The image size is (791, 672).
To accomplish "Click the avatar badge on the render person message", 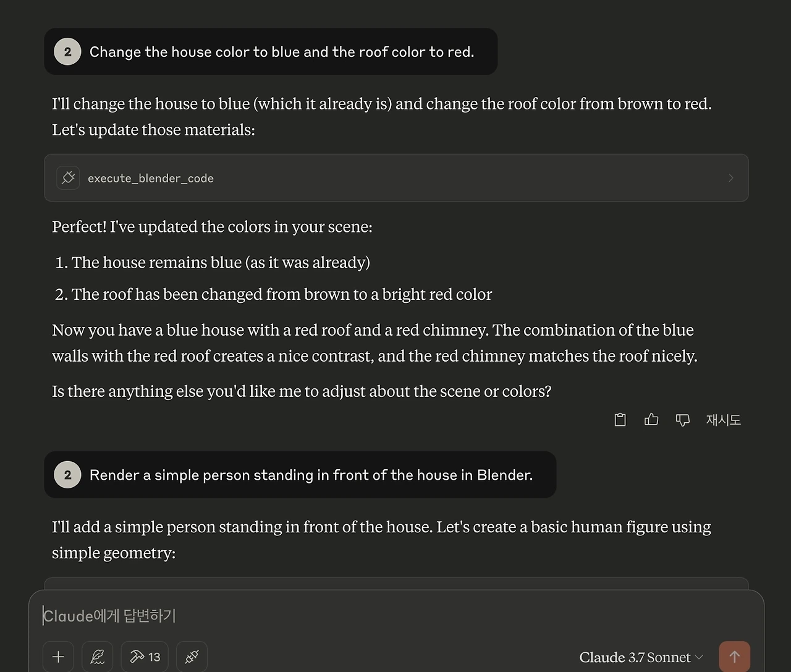I will click(x=68, y=475).
